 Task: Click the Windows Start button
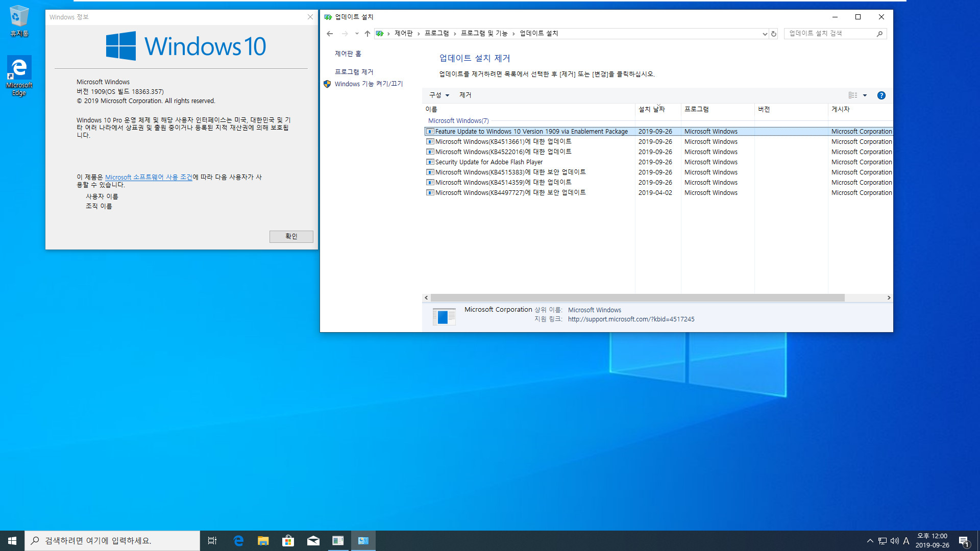(12, 541)
